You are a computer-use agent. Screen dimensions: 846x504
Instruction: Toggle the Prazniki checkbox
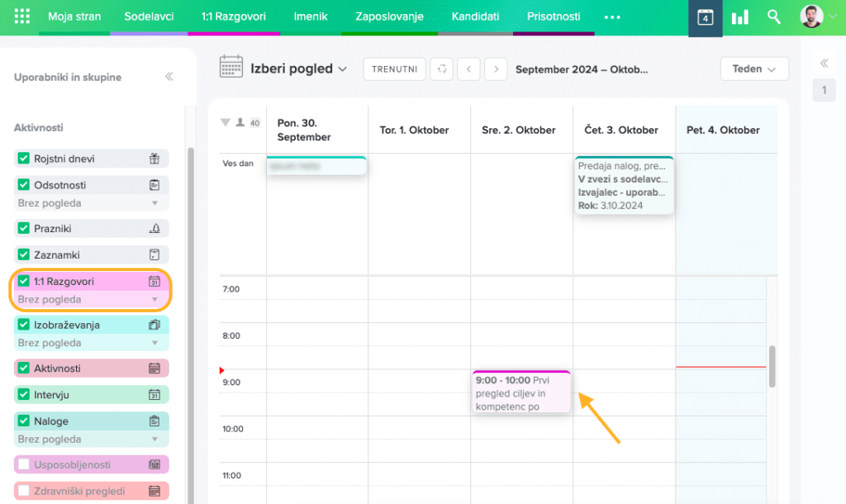click(24, 228)
